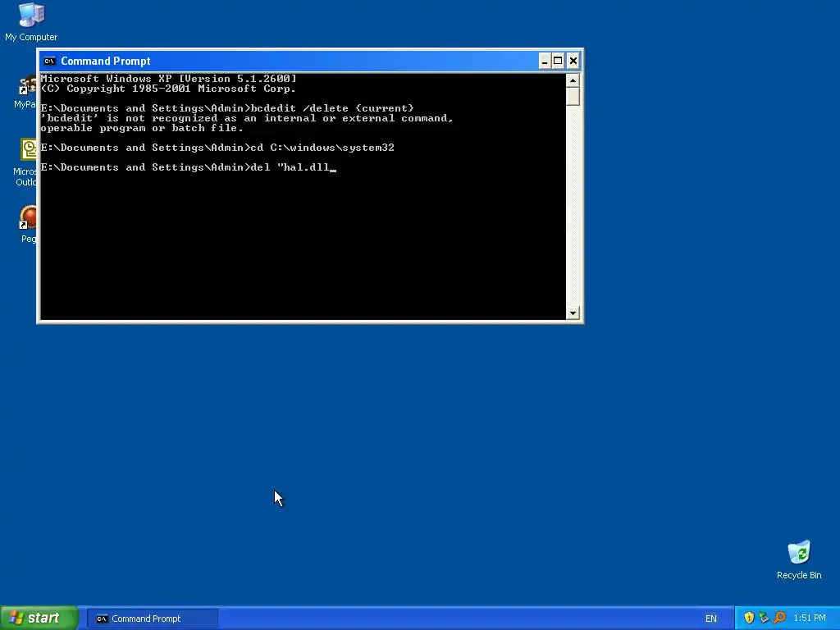Screen dimensions: 840x630
Task: Minimize the Command Prompt window
Action: (545, 61)
